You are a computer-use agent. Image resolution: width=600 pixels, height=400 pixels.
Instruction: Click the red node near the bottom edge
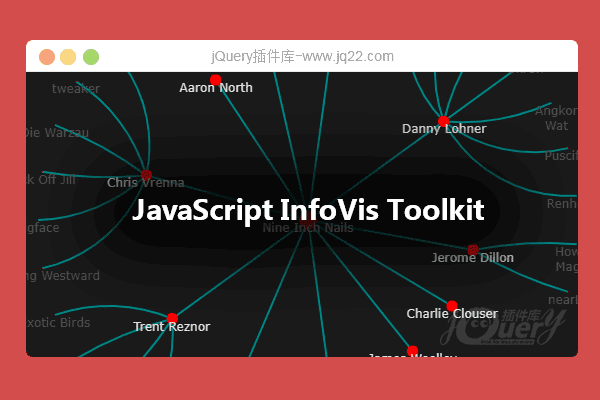pyautogui.click(x=412, y=351)
